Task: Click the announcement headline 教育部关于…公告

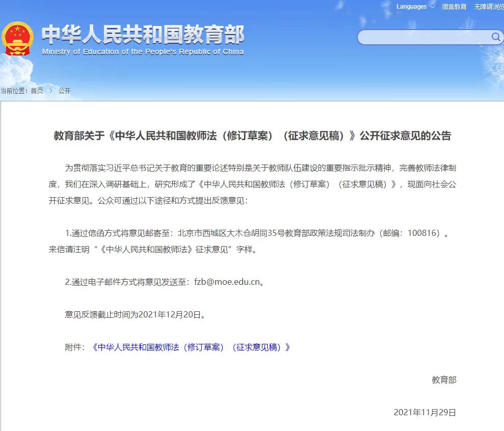Action: point(252,136)
